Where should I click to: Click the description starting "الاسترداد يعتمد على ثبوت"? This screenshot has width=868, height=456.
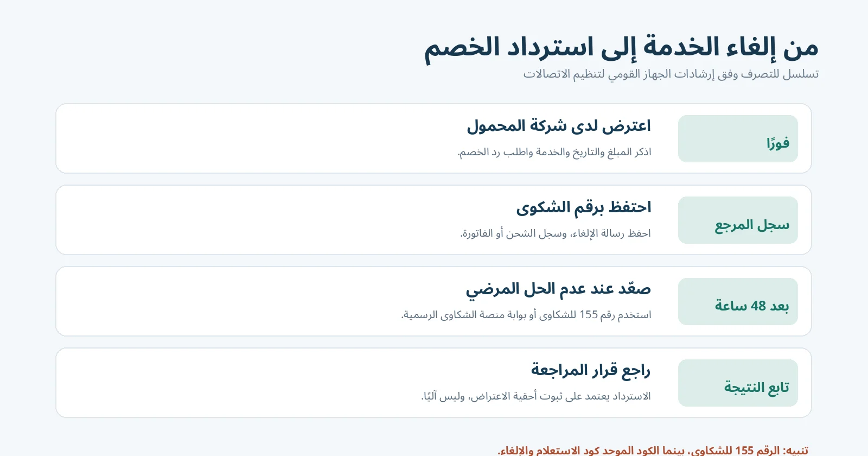coord(536,396)
